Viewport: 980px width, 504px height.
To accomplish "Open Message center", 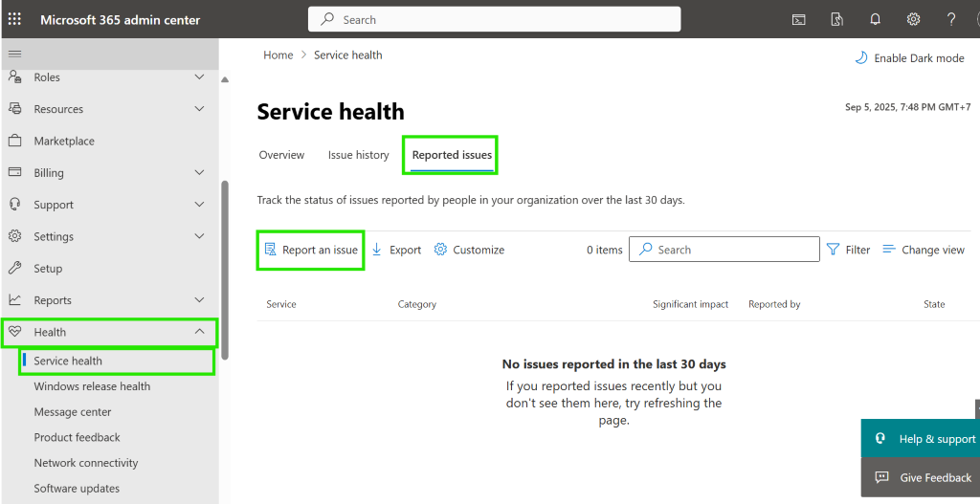I will [x=73, y=411].
